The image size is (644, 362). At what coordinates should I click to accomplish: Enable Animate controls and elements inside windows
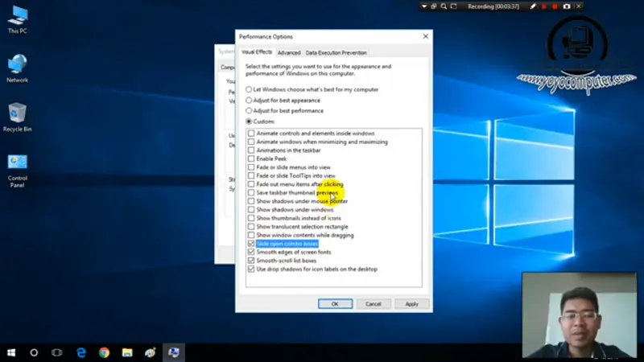pos(251,134)
